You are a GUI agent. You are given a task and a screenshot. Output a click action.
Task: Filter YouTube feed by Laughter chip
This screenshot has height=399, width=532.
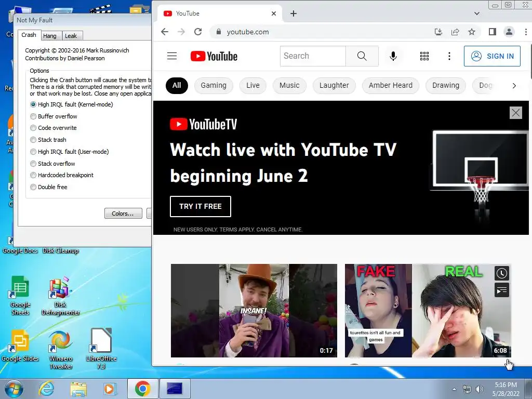pyautogui.click(x=334, y=86)
